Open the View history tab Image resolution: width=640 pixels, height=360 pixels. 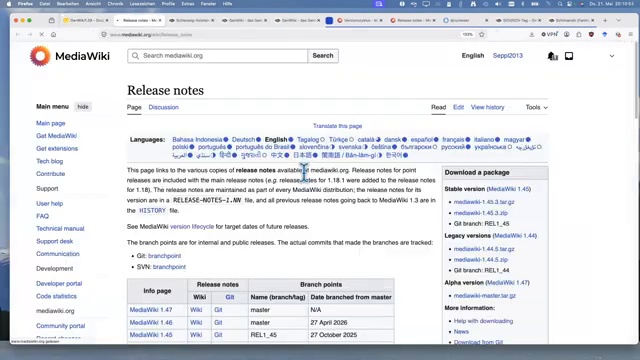(x=487, y=107)
